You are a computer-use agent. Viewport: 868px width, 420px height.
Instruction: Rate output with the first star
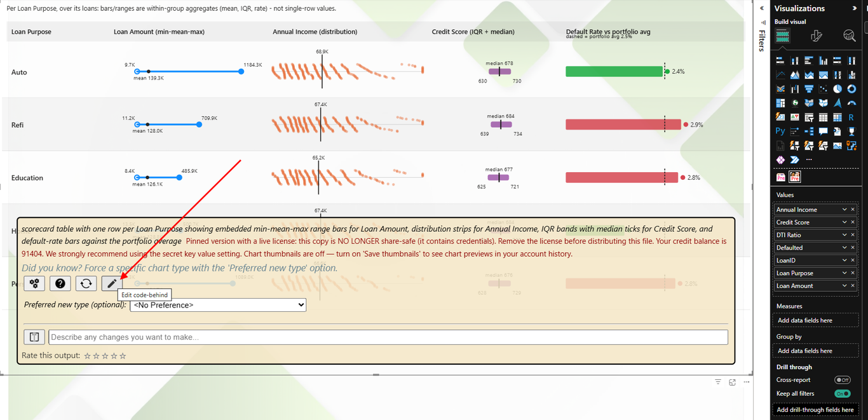coord(88,356)
